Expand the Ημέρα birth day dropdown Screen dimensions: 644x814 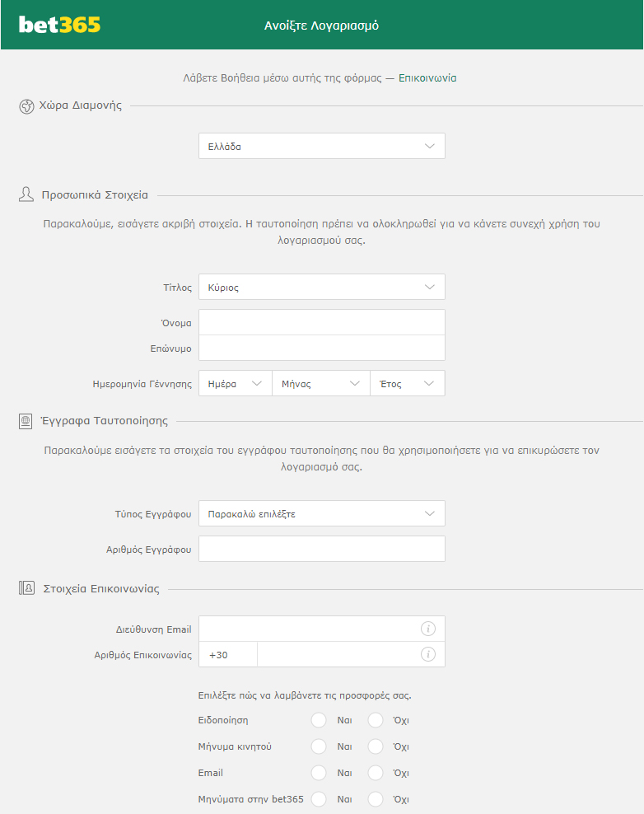tap(235, 384)
